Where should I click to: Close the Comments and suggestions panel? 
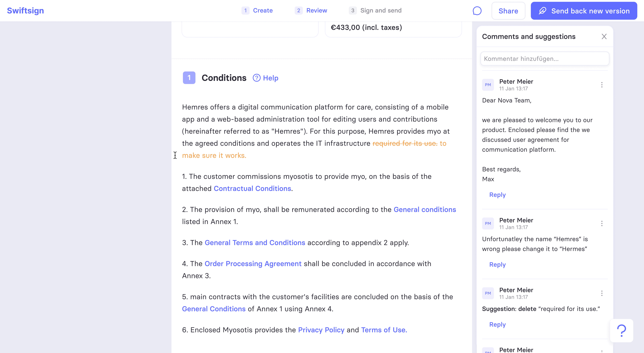tap(604, 37)
